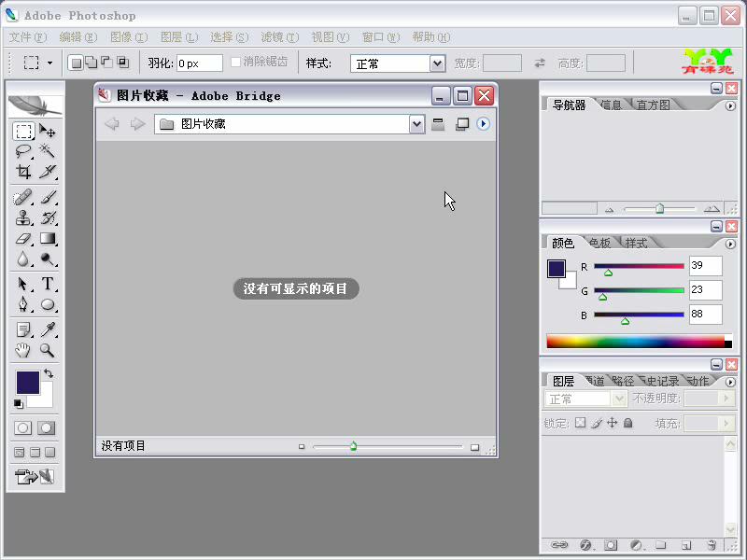Open the Layers blend mode dropdown

click(x=585, y=399)
